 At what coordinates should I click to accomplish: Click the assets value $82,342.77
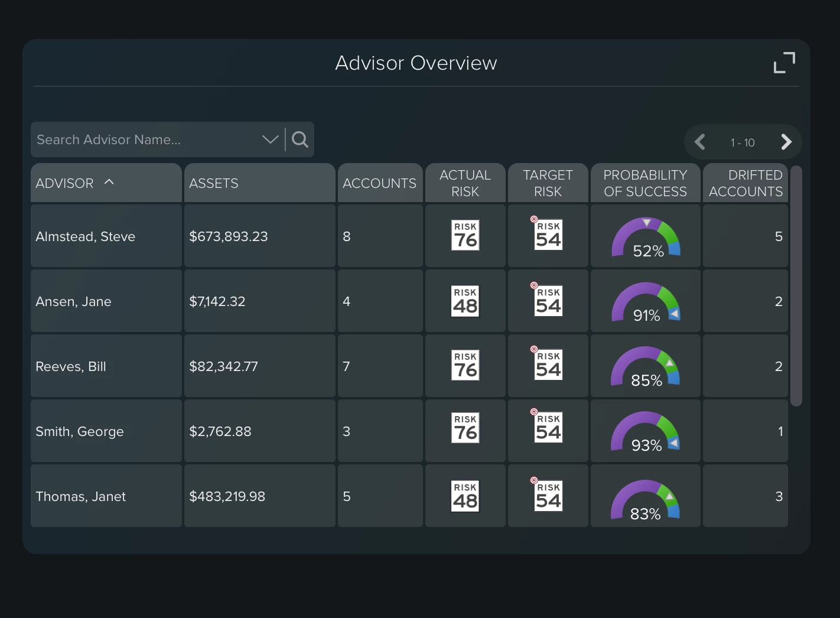223,366
